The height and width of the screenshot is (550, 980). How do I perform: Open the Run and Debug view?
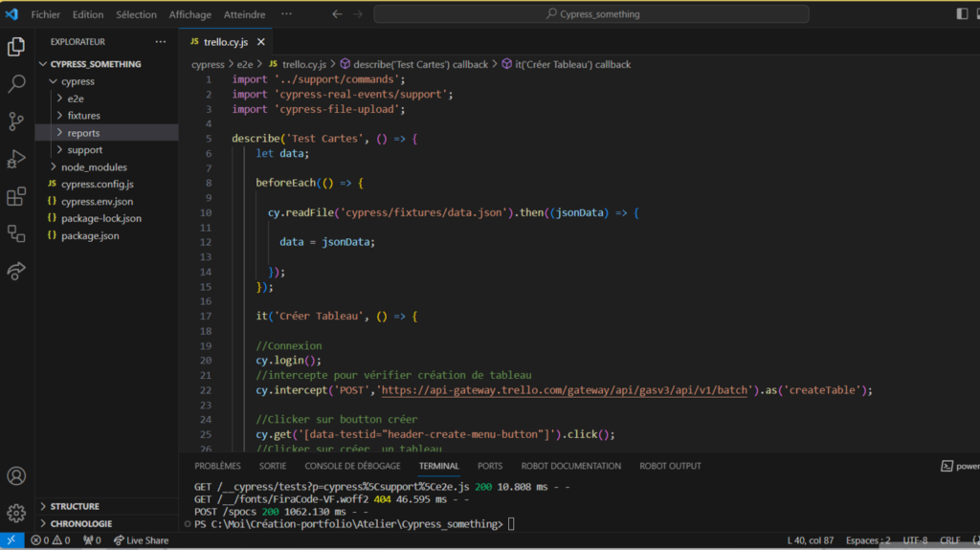point(16,159)
